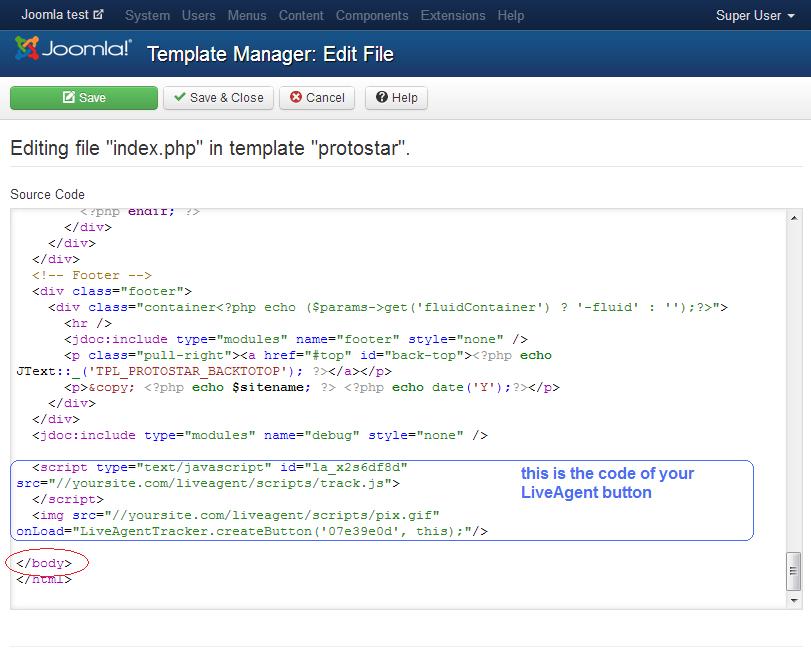Select the Users menu item
The image size is (811, 669).
[x=199, y=15]
